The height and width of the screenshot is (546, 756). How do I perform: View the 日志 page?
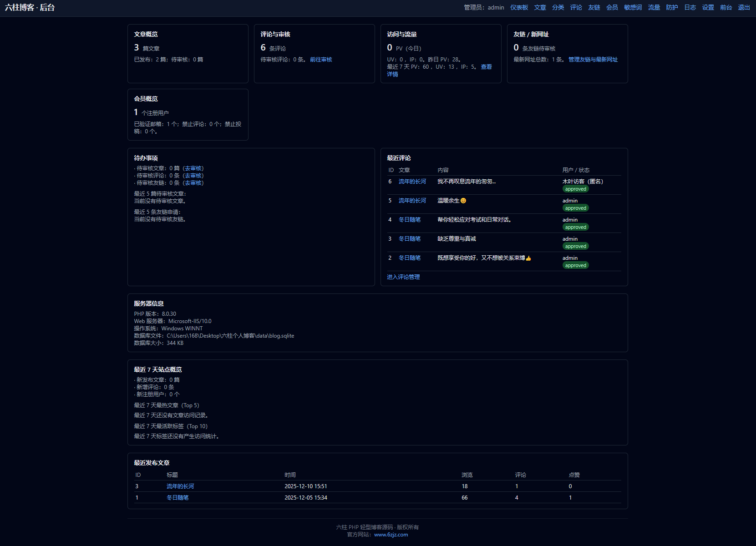tap(690, 7)
